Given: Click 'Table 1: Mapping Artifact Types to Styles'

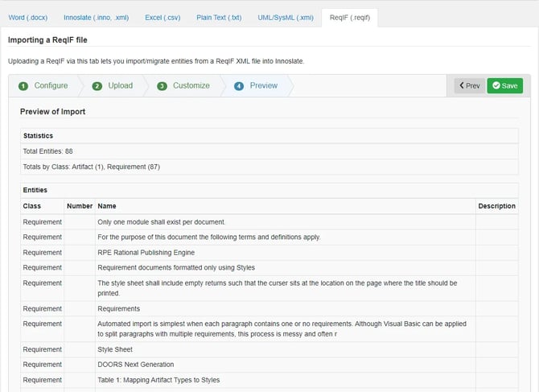Looking at the screenshot, I should click(158, 380).
